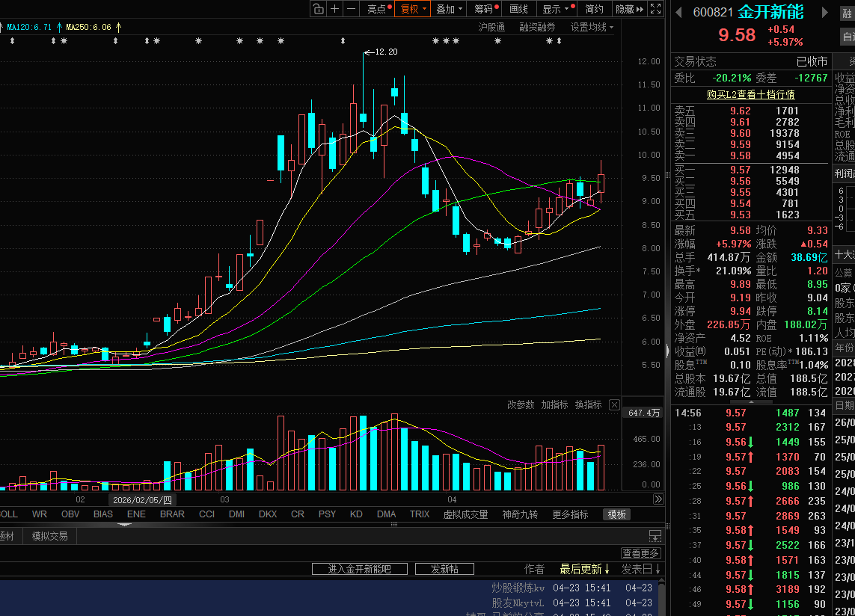This screenshot has width=855, height=616.
Task: Open 购买L2查看十档行情 link
Action: coord(750,94)
